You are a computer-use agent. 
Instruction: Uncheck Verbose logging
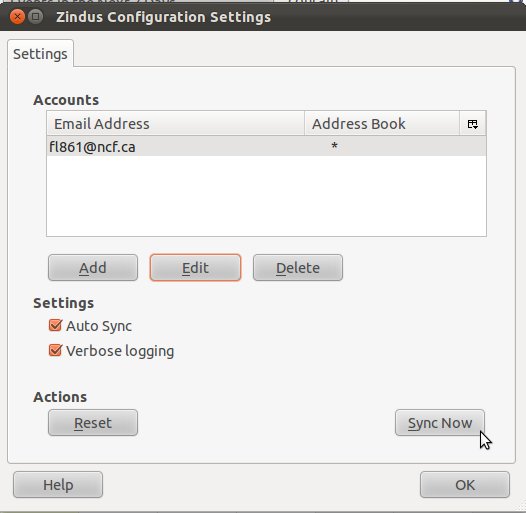(55, 351)
